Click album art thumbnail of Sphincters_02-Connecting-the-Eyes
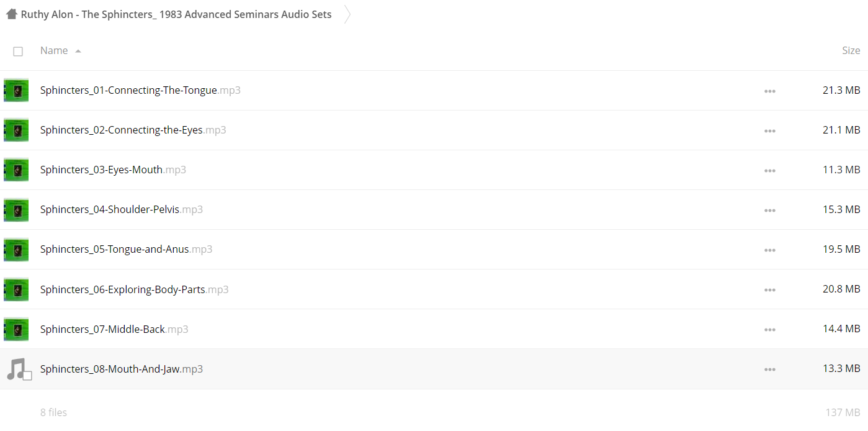The image size is (868, 431). 16,130
